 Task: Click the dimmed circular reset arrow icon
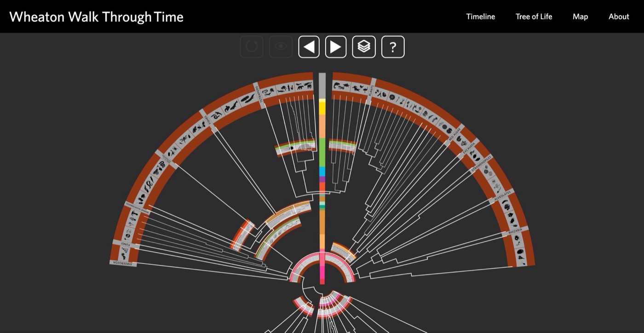(x=252, y=47)
